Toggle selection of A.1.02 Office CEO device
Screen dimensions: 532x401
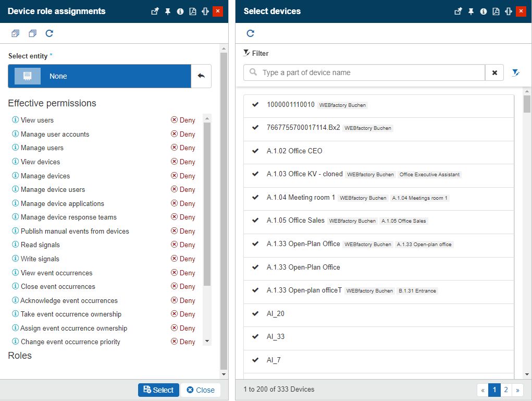point(255,151)
